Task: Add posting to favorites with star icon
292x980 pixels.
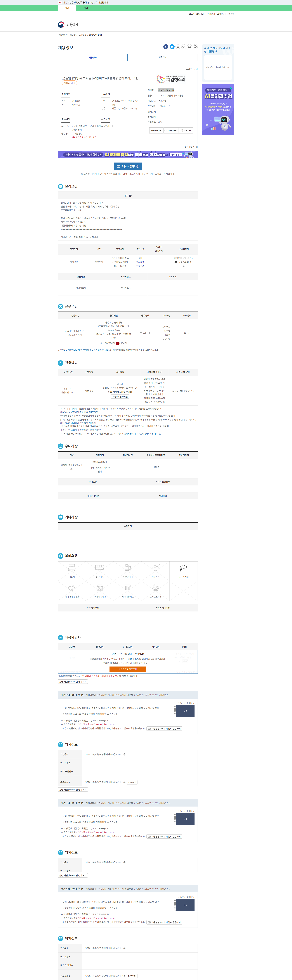Action: pos(178,47)
